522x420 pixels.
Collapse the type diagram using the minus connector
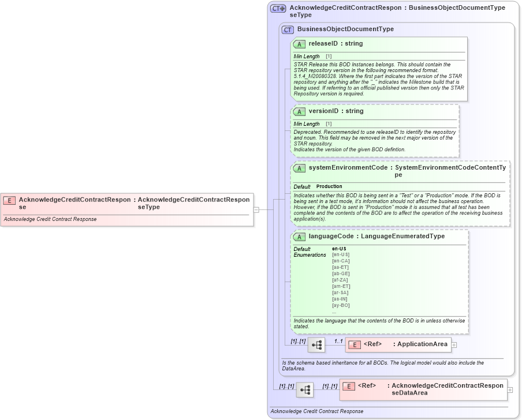(256, 209)
